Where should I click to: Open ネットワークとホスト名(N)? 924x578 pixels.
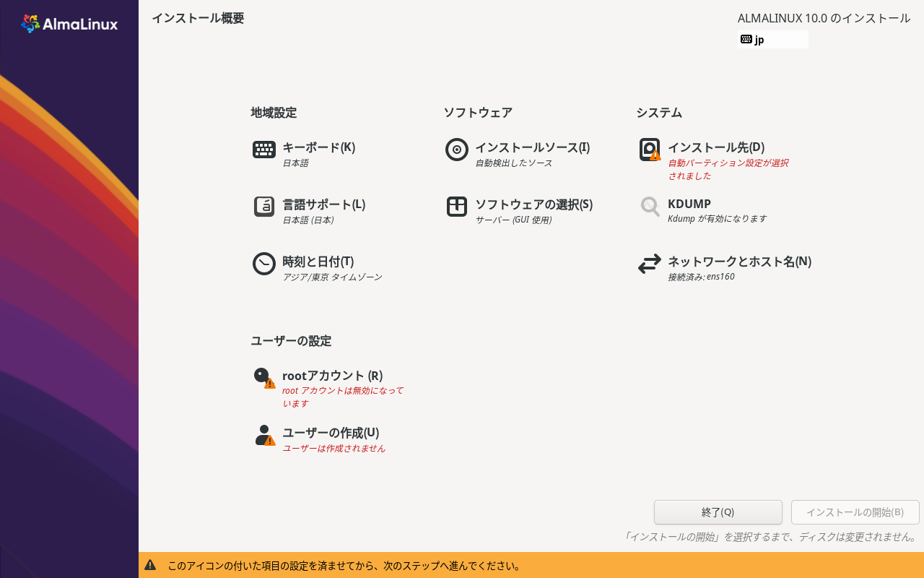tap(740, 262)
